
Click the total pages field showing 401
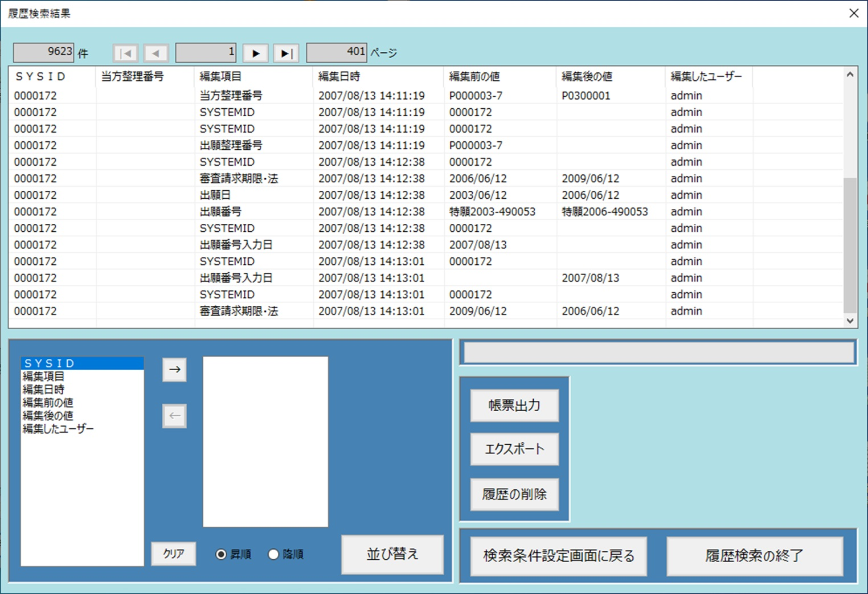coord(337,53)
